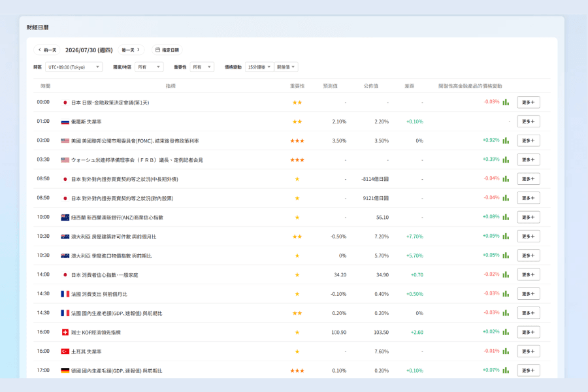
Task: Click Russia flag in 俄羅斯 失業率 row
Action: coord(65,122)
